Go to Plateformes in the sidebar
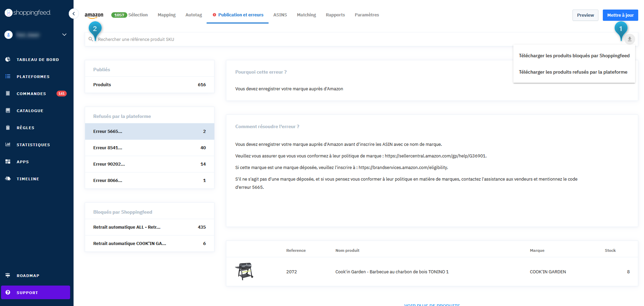Viewport: 644px width, 306px height. pos(33,77)
